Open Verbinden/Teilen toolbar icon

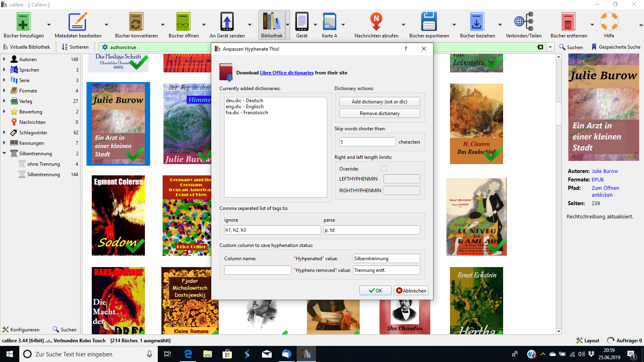point(524,22)
